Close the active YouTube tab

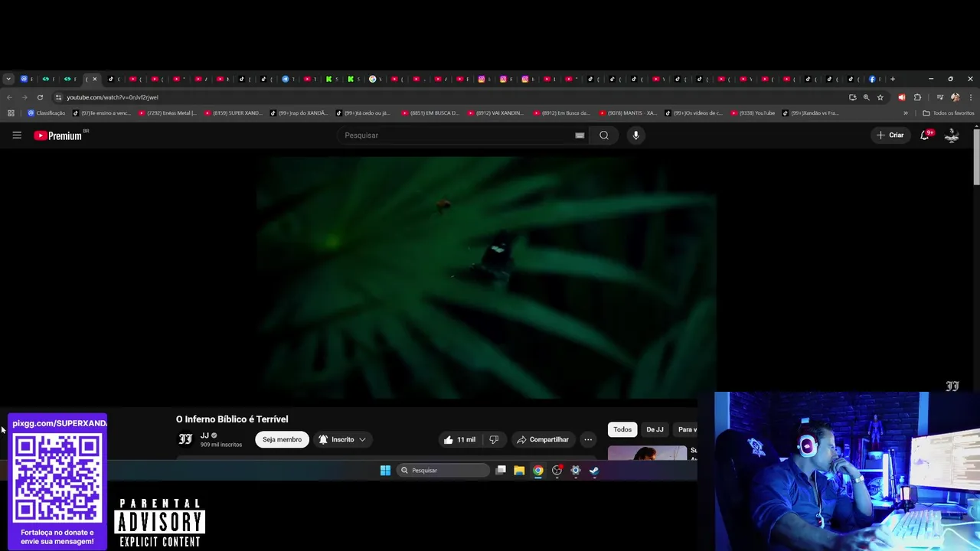[95, 79]
